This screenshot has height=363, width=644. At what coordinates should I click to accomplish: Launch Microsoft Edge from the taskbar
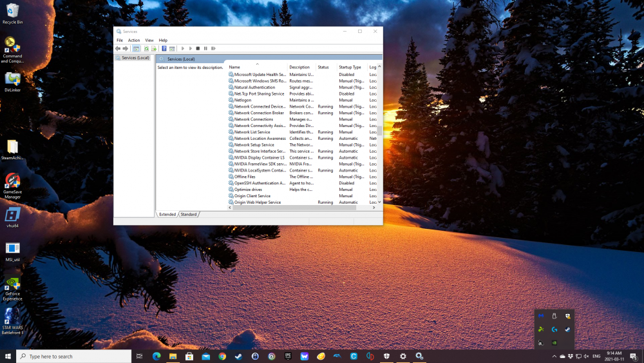click(156, 356)
